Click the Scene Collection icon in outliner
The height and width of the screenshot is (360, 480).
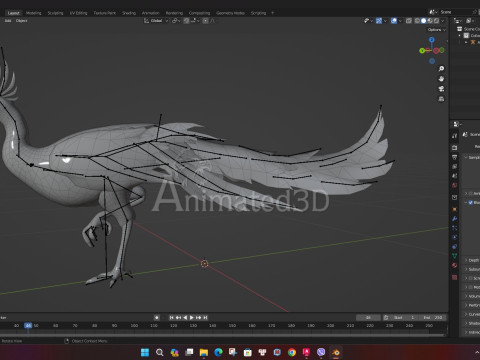[x=460, y=29]
